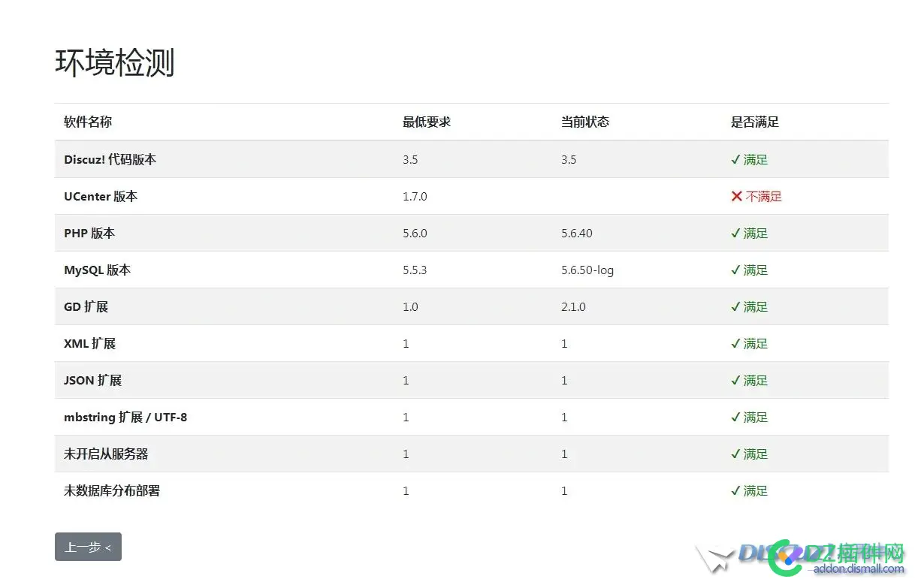The width and height of the screenshot is (918, 588).
Task: Click the checkmark icon for JSON 扩展
Action: tap(736, 380)
